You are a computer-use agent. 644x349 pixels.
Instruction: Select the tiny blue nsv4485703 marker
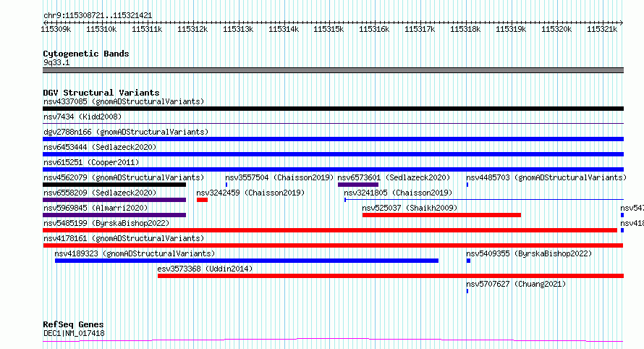click(467, 185)
